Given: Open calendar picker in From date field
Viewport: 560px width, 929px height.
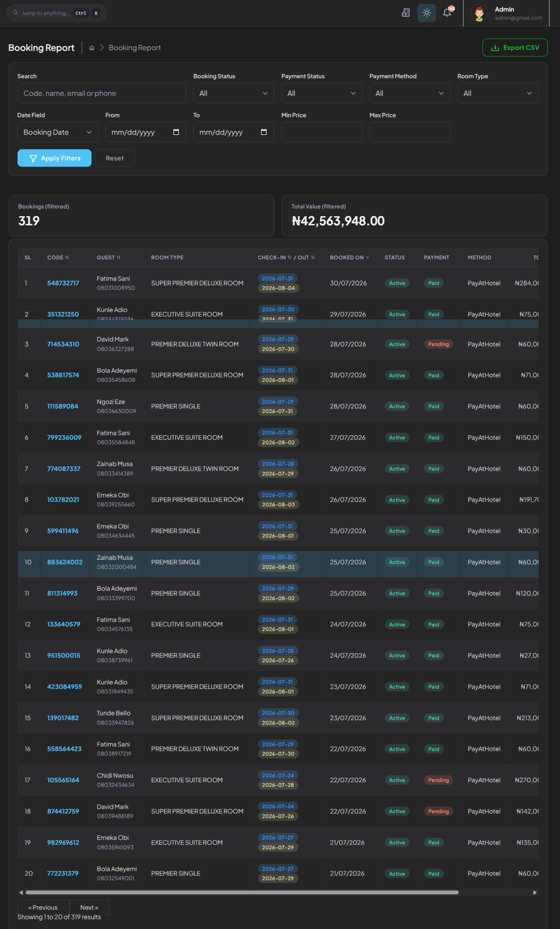Looking at the screenshot, I should pyautogui.click(x=176, y=132).
